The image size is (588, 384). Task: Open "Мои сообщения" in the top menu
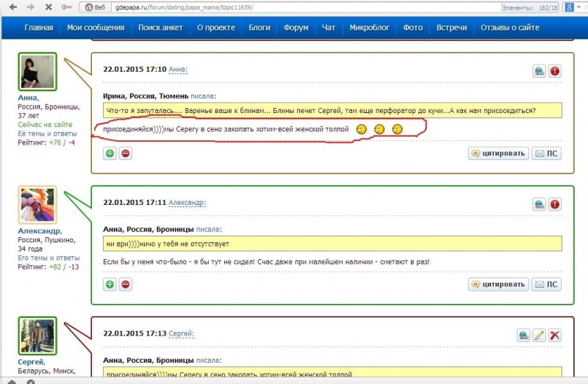click(96, 28)
